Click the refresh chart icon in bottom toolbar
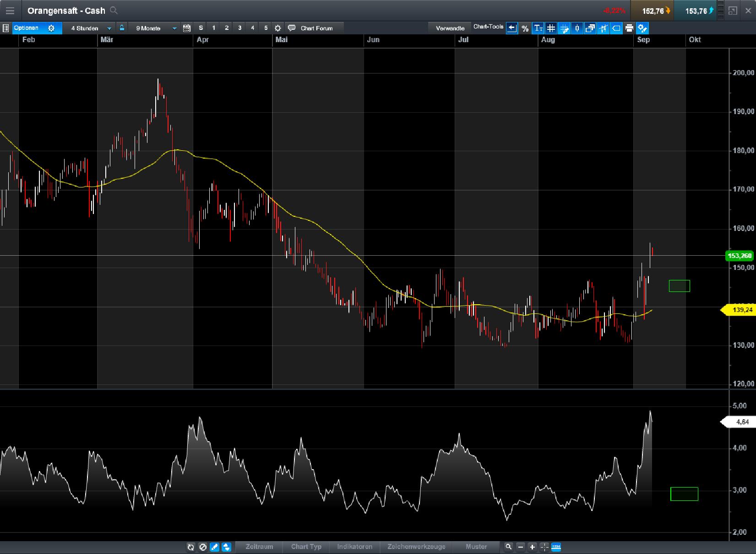The image size is (756, 554). pos(190,547)
